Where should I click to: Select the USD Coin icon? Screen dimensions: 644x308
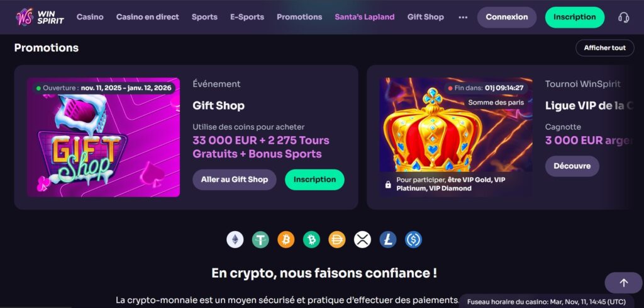coord(413,239)
